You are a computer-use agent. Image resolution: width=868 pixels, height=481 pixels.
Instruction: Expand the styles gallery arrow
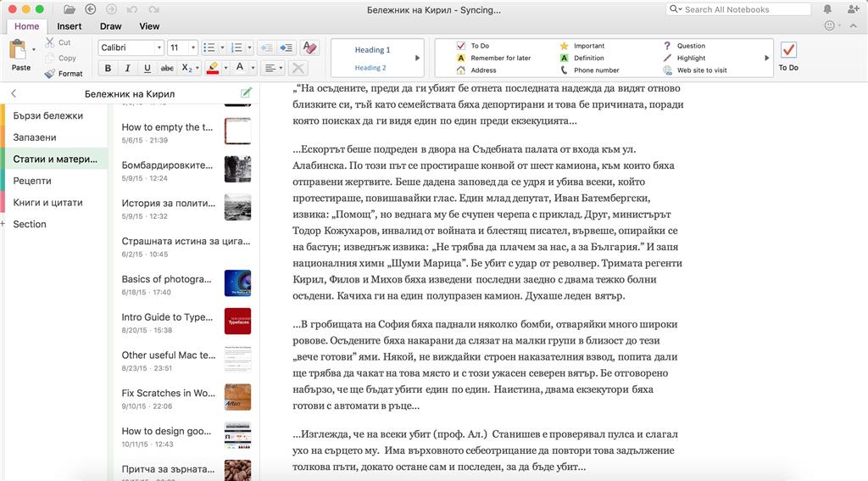pyautogui.click(x=417, y=58)
